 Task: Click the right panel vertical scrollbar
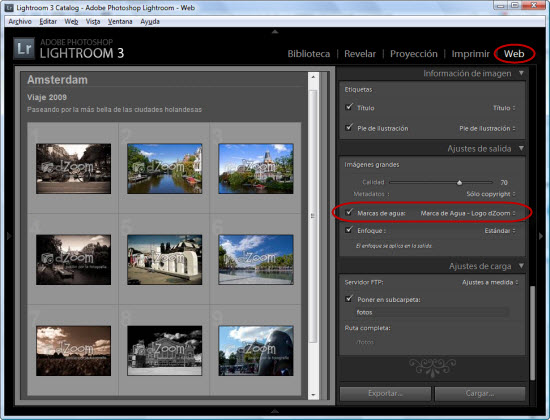tap(532, 333)
